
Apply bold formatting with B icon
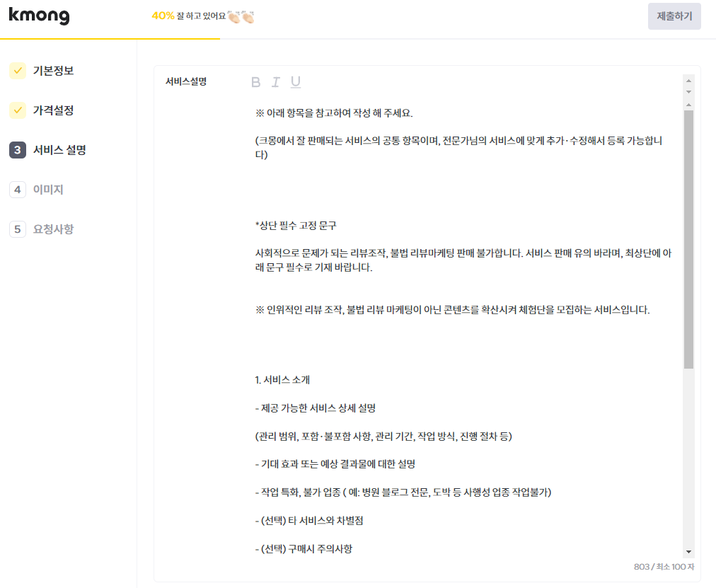click(x=255, y=82)
